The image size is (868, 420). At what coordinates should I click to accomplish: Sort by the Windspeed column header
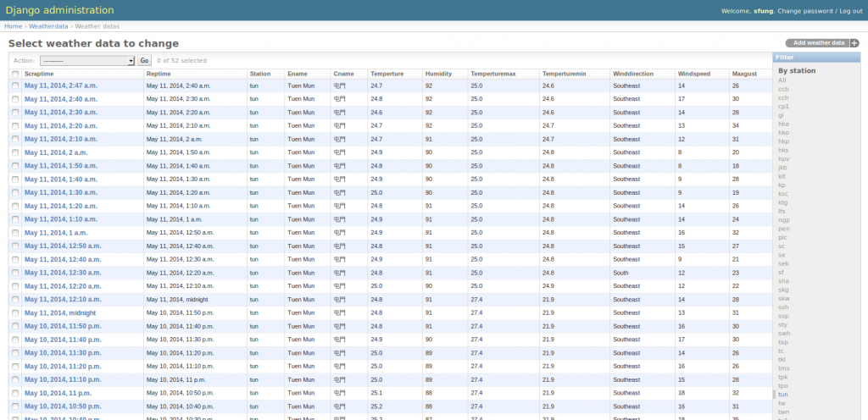point(694,74)
